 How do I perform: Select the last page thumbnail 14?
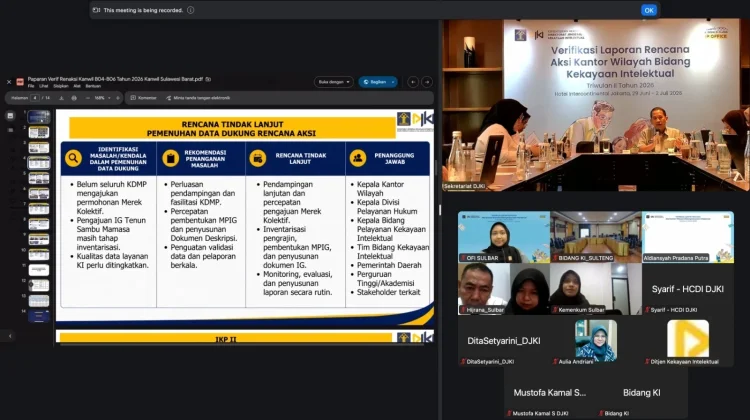(39, 316)
